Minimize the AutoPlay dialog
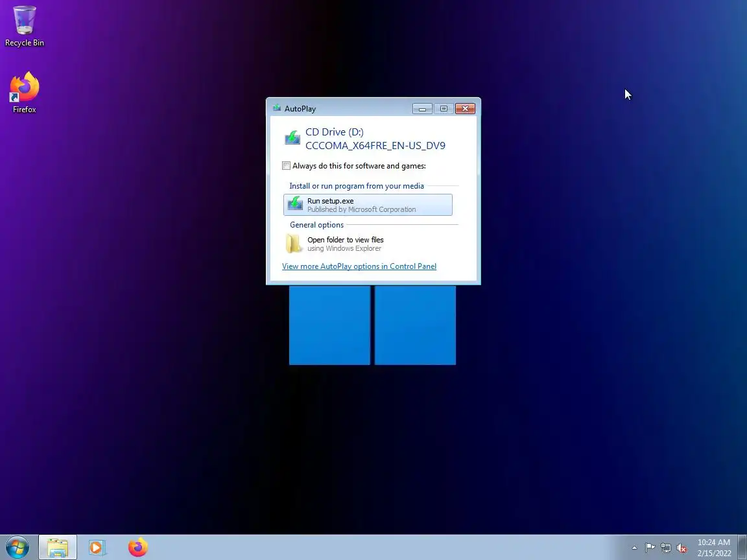The image size is (747, 560). [422, 109]
